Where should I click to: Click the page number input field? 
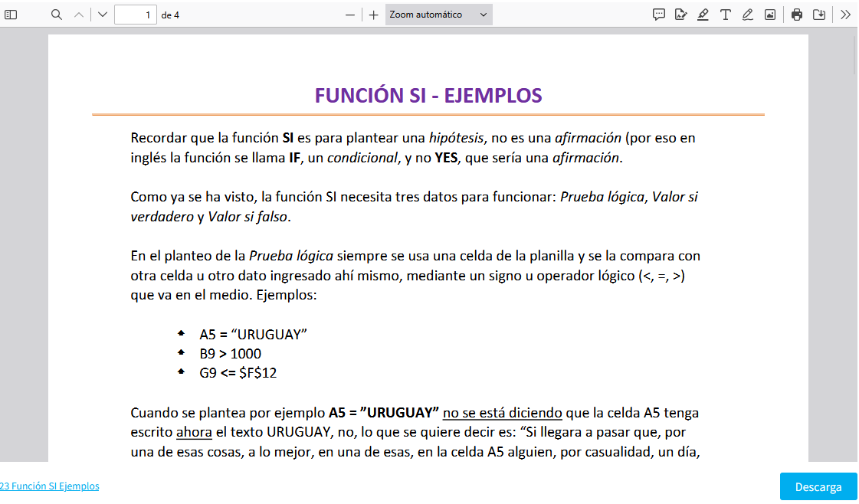click(135, 15)
